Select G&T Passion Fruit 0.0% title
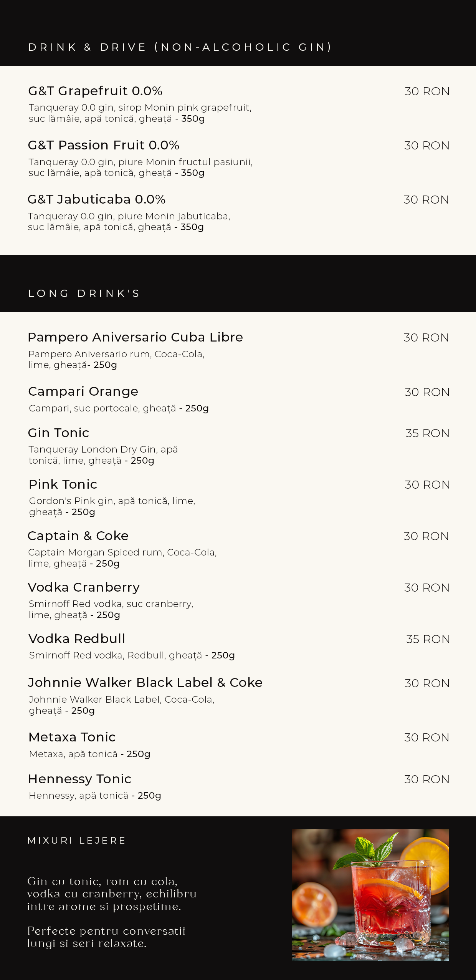The image size is (476, 980). (104, 145)
